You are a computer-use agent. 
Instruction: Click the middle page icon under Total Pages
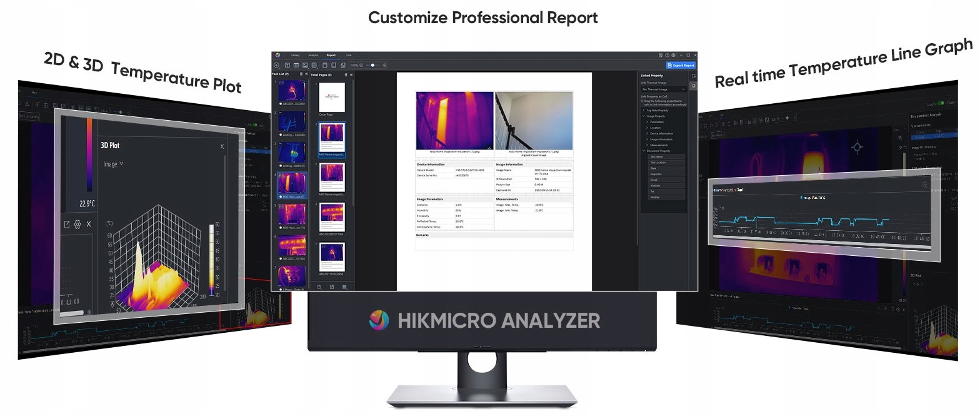[x=332, y=287]
